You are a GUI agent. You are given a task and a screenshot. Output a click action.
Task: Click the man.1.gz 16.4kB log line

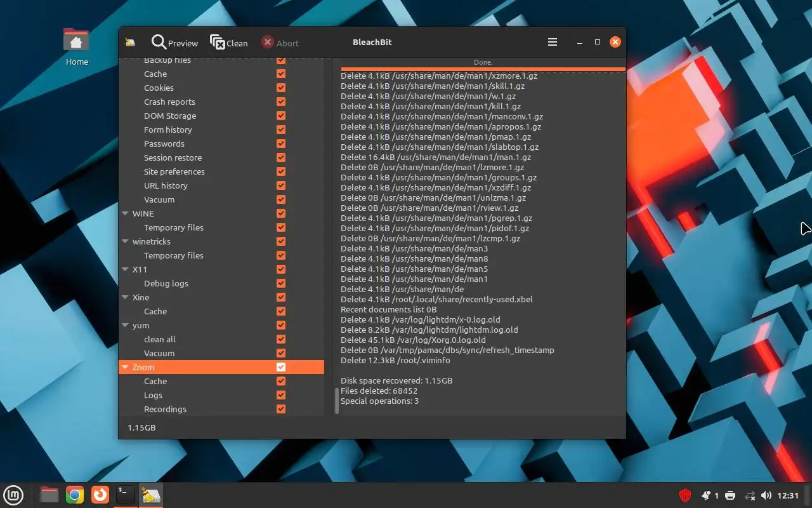point(436,157)
